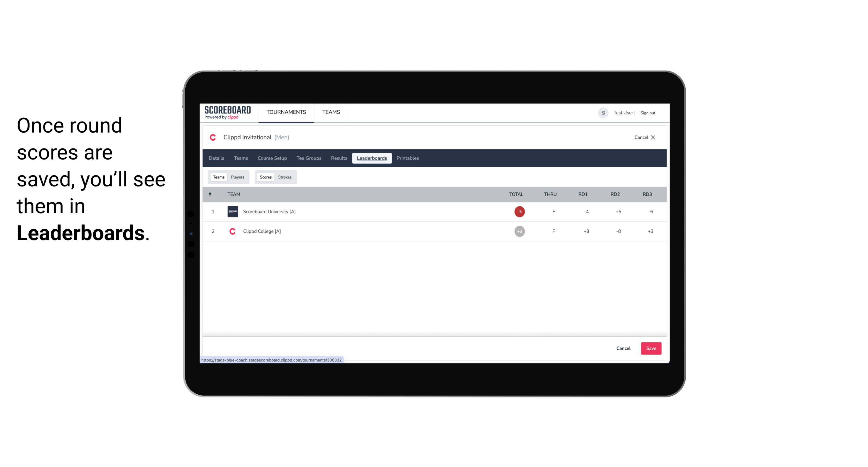Click the Clippd Invitational tournament icon

pyautogui.click(x=213, y=138)
